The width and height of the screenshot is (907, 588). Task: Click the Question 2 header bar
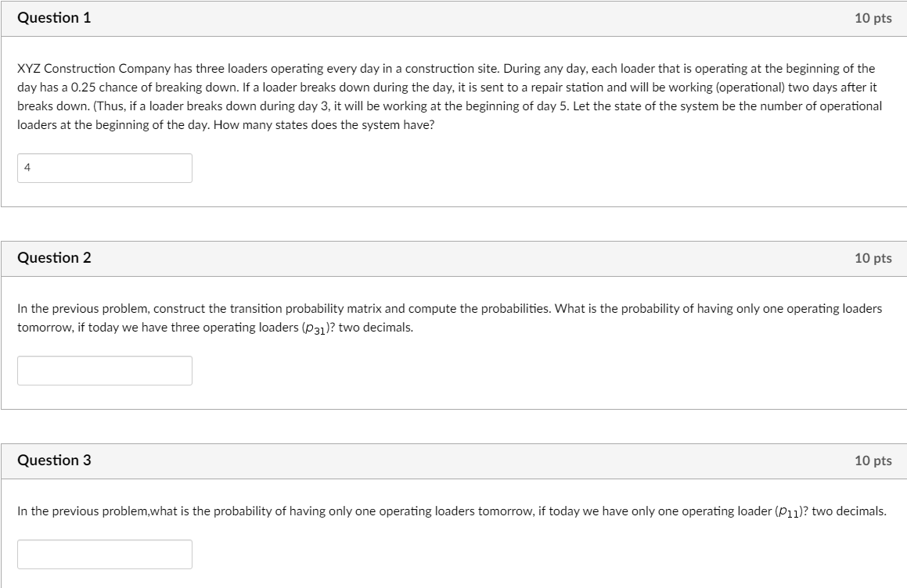pyautogui.click(x=454, y=257)
